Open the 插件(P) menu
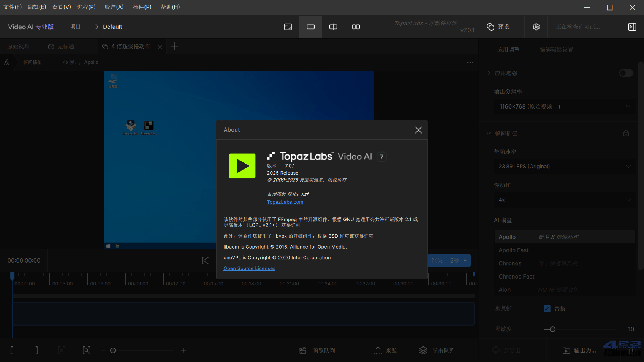The width and height of the screenshot is (644, 362). 142,7
